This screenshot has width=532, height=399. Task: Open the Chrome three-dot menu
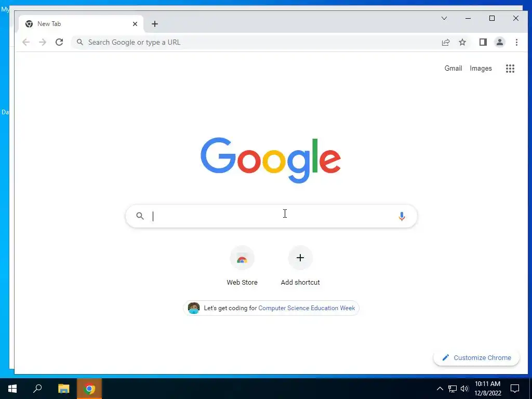click(516, 43)
